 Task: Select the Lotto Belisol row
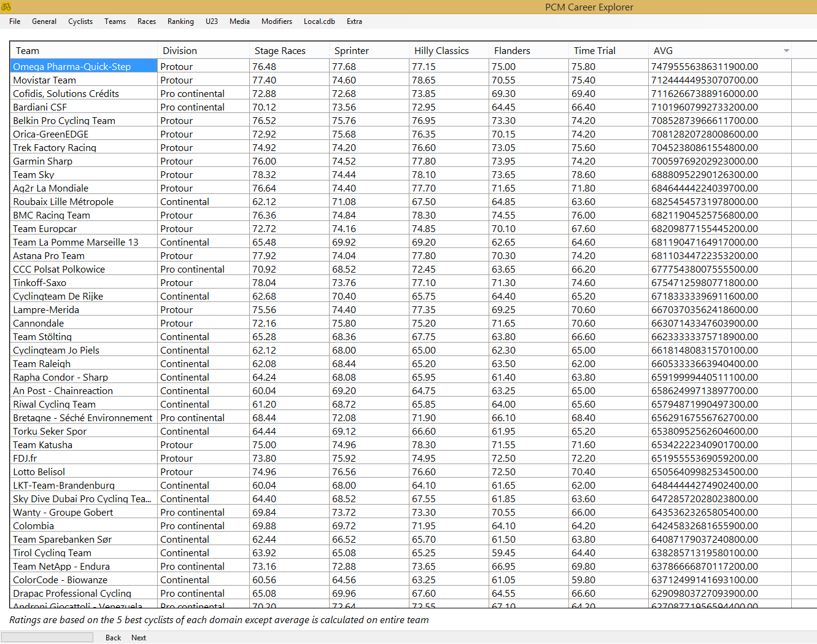[39, 472]
